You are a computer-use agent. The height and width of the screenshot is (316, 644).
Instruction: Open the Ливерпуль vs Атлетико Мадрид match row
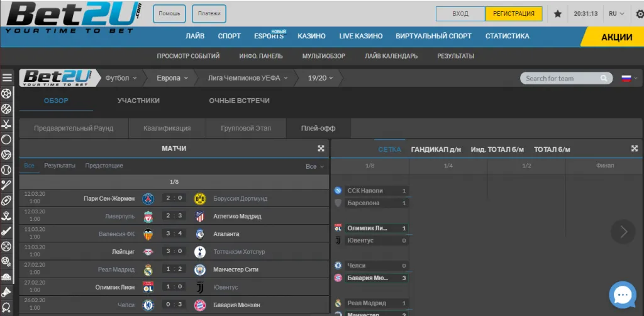174,216
